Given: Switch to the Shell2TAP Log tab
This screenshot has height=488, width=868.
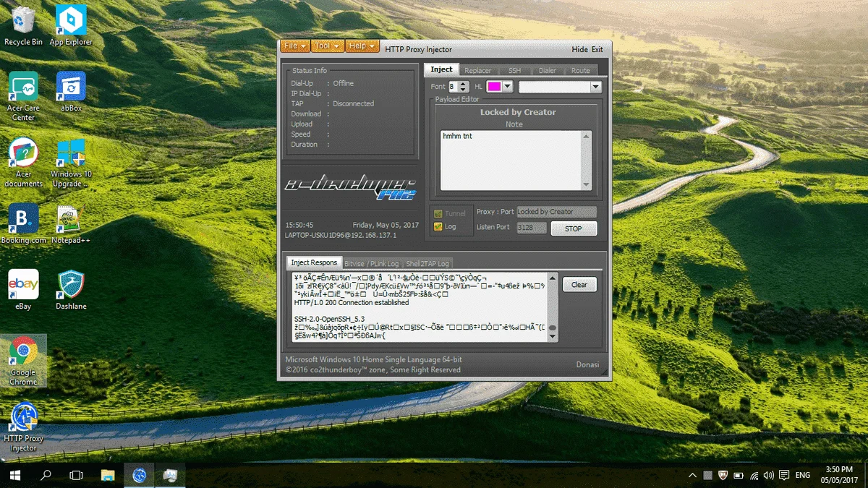Looking at the screenshot, I should click(427, 264).
